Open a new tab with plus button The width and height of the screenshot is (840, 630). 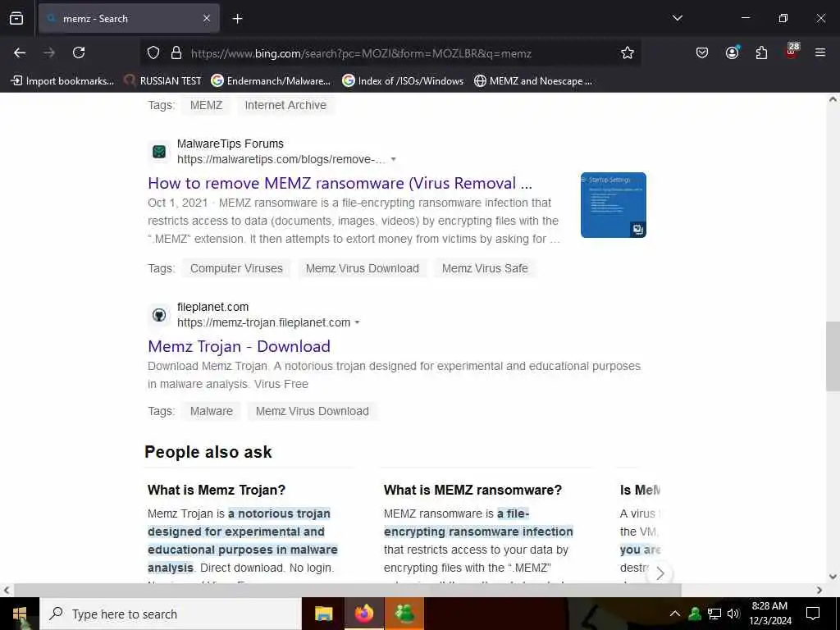(237, 19)
